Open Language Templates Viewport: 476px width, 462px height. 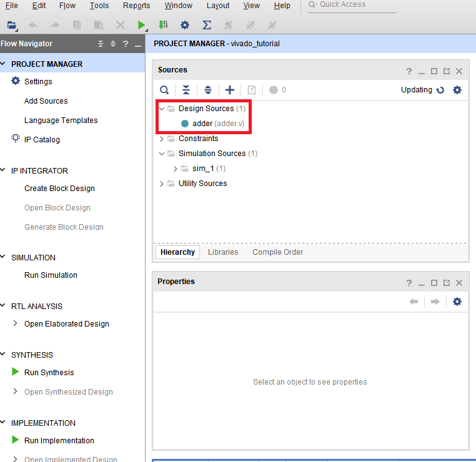click(61, 120)
